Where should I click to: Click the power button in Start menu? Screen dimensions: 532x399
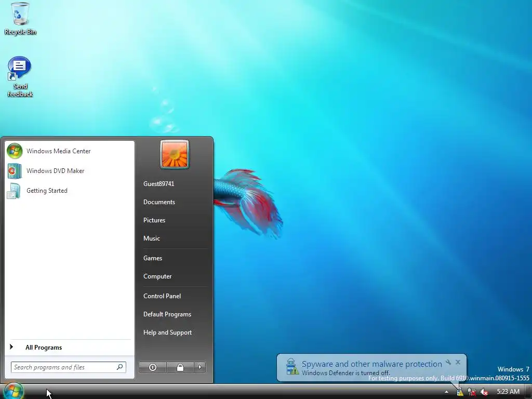[153, 367]
